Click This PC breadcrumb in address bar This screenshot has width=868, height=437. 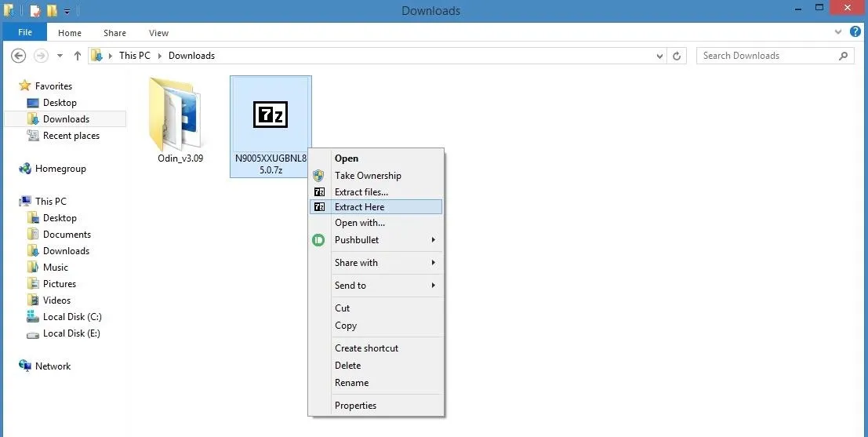click(135, 56)
